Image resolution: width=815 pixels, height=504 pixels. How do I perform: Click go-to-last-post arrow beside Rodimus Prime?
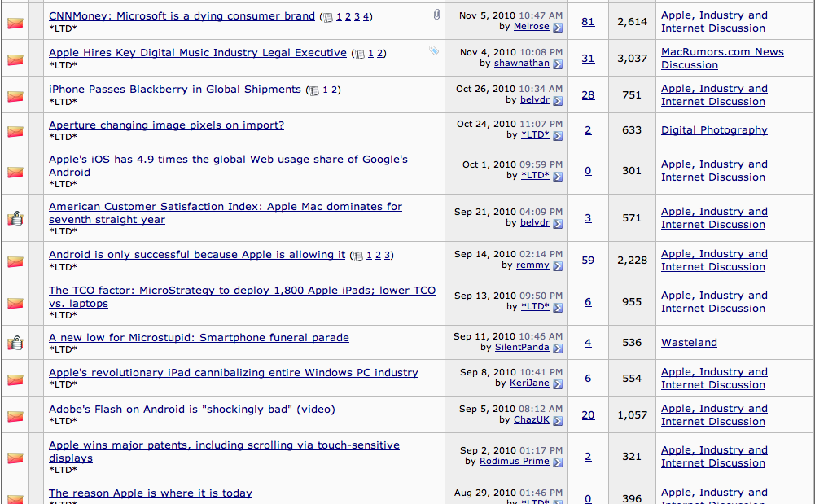558,462
